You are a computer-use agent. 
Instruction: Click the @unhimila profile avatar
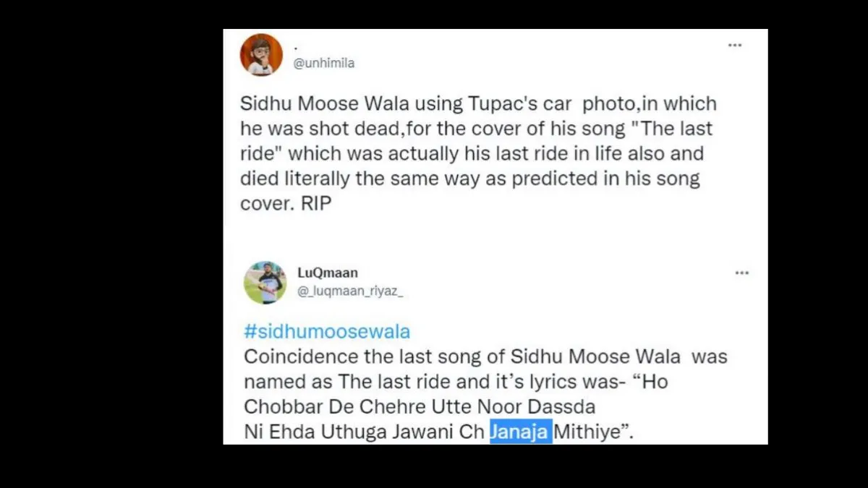coord(261,55)
